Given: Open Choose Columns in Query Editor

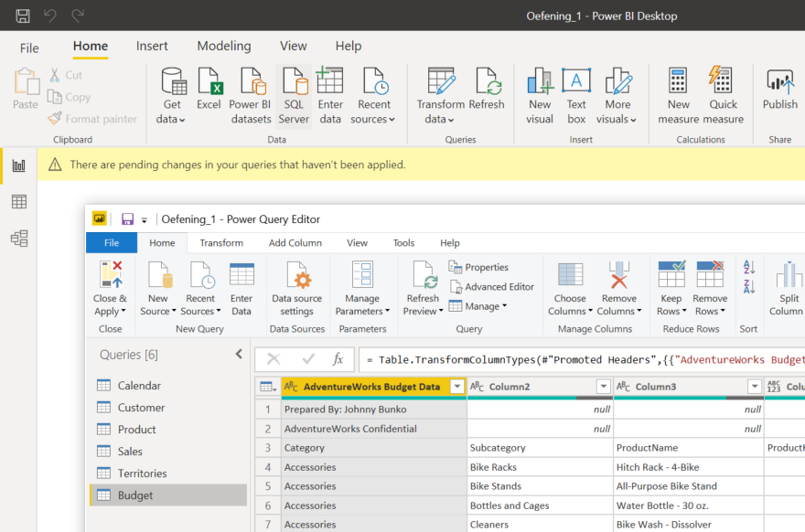Looking at the screenshot, I should [570, 289].
